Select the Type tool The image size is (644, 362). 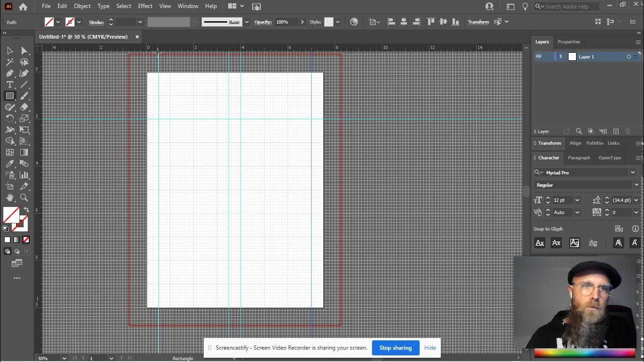[10, 84]
